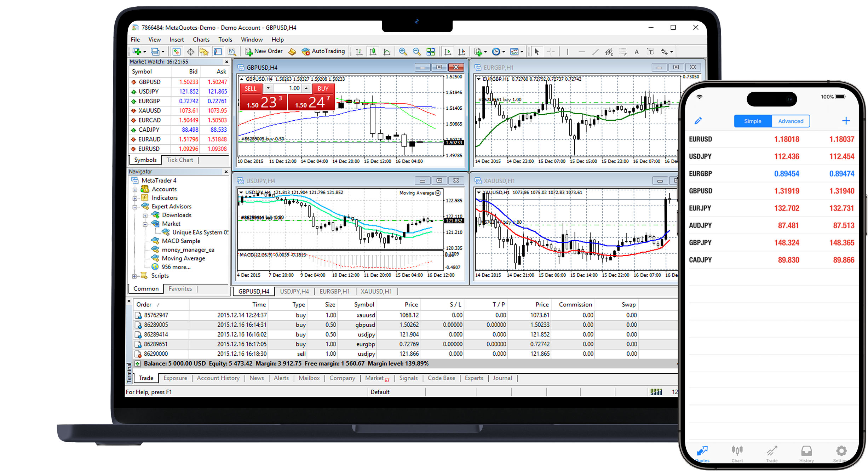Zoom in on the active chart
The height and width of the screenshot is (471, 868).
point(403,52)
